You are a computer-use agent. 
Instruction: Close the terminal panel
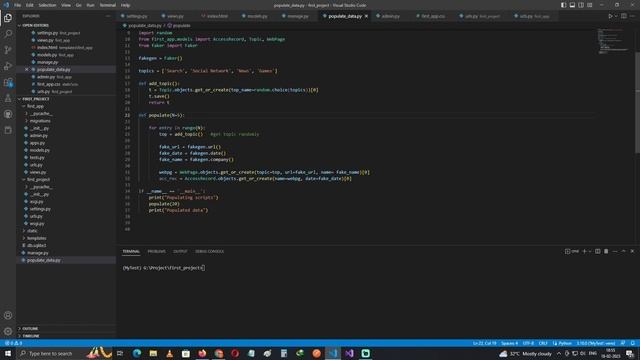pos(632,251)
